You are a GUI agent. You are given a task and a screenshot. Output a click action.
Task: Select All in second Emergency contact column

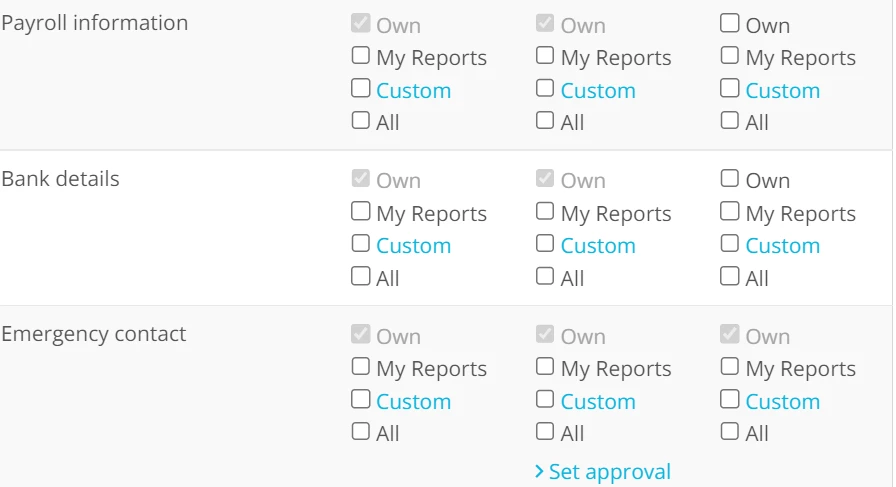click(545, 431)
